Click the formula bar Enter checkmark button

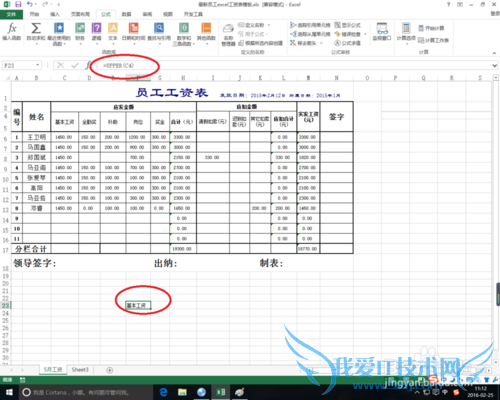point(75,65)
